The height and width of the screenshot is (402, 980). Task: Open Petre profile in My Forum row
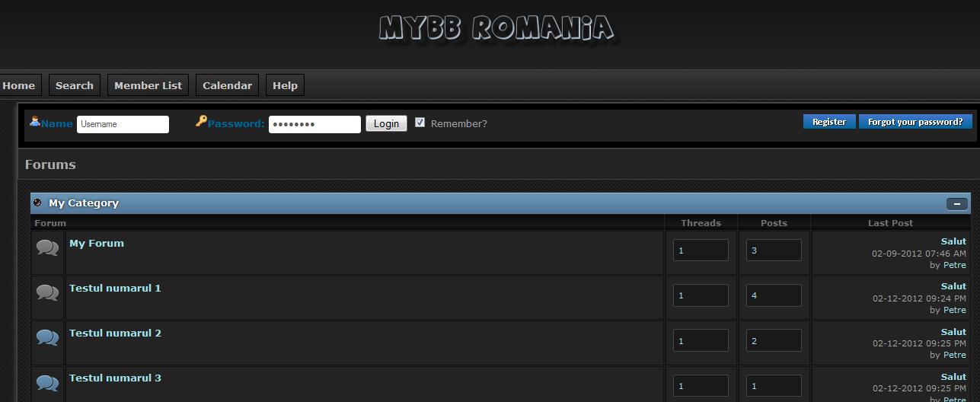[955, 265]
